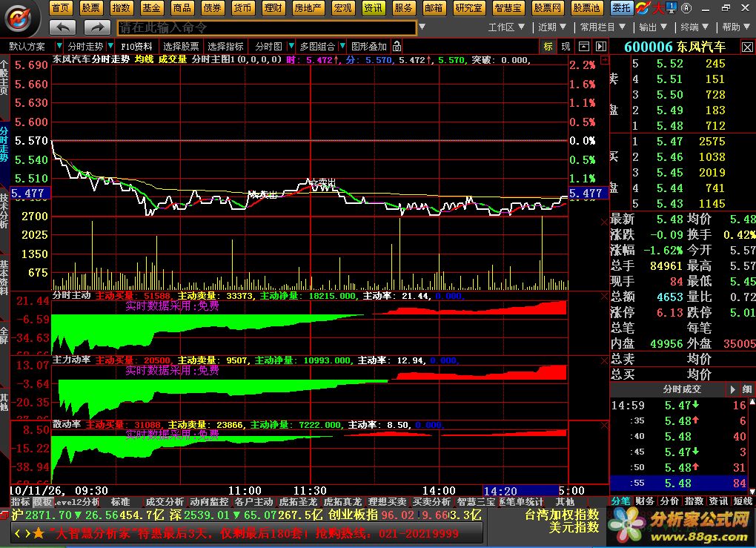The height and width of the screenshot is (548, 756).
Task: Close the 600006 东风汽车 quote panel
Action: coord(747,47)
